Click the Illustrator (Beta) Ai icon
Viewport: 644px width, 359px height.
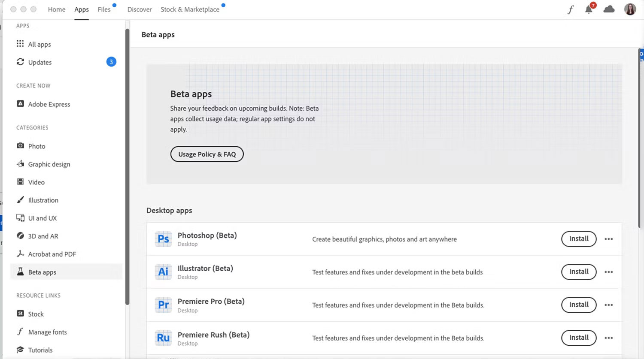click(163, 272)
